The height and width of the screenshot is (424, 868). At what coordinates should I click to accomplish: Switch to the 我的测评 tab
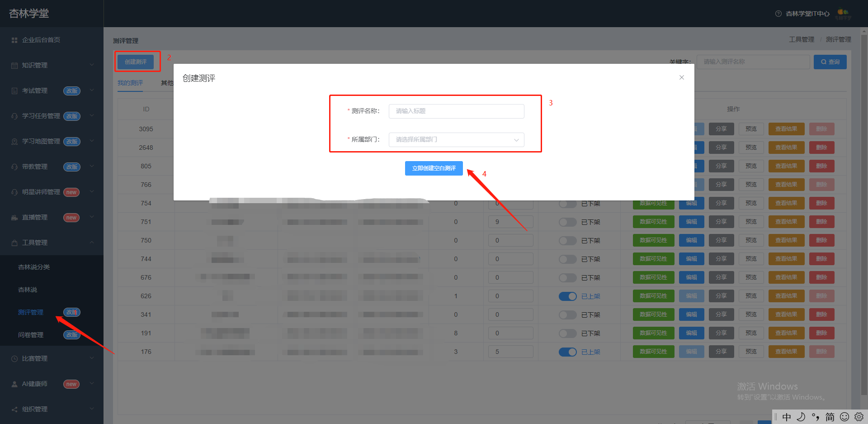pyautogui.click(x=130, y=83)
